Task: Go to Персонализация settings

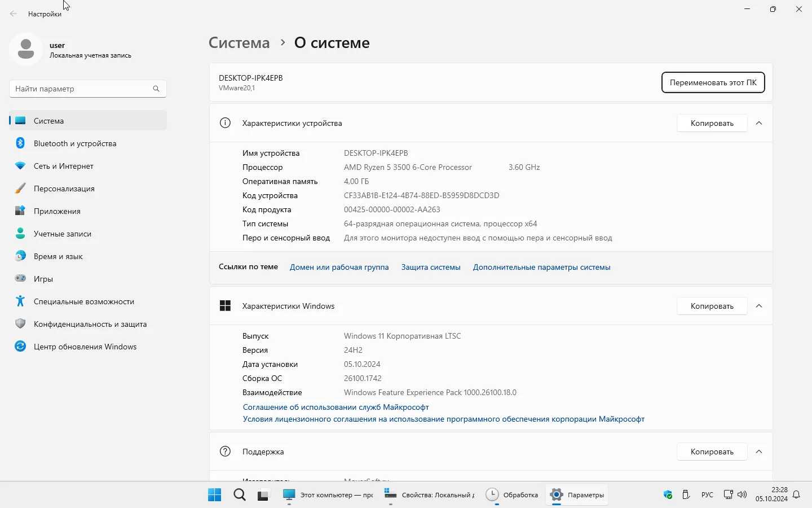Action: click(x=64, y=189)
